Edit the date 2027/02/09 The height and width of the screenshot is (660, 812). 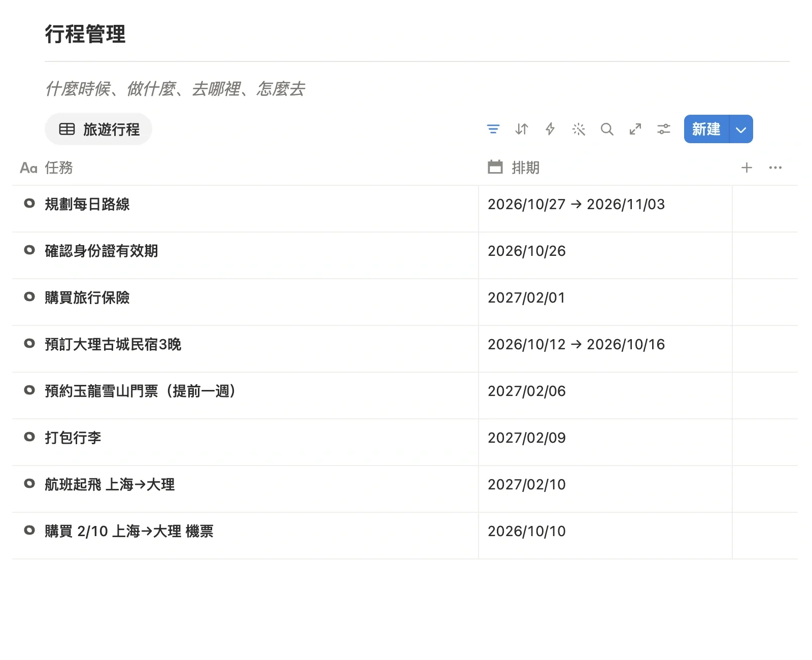pos(527,438)
